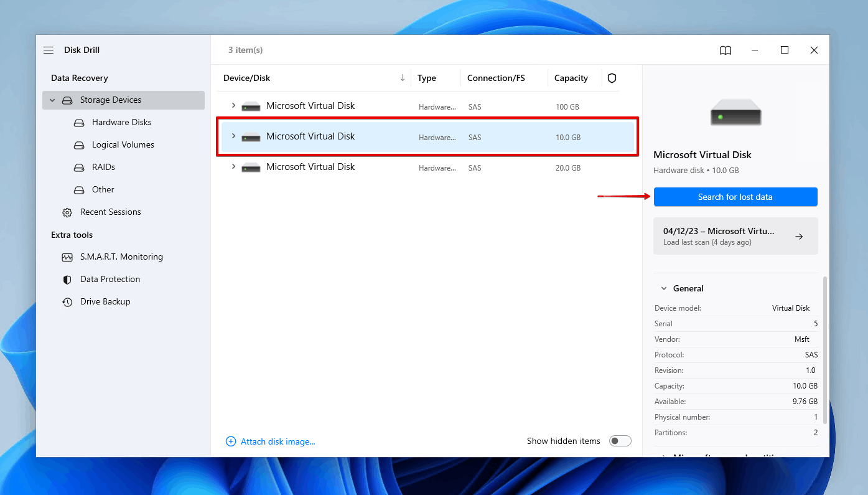The height and width of the screenshot is (495, 868).
Task: Expand the 100 GB Microsoft Virtual Disk row
Action: pos(234,105)
